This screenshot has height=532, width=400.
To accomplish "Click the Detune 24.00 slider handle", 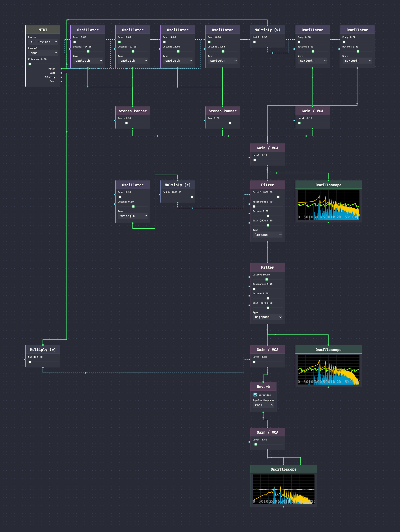I will coord(223,51).
